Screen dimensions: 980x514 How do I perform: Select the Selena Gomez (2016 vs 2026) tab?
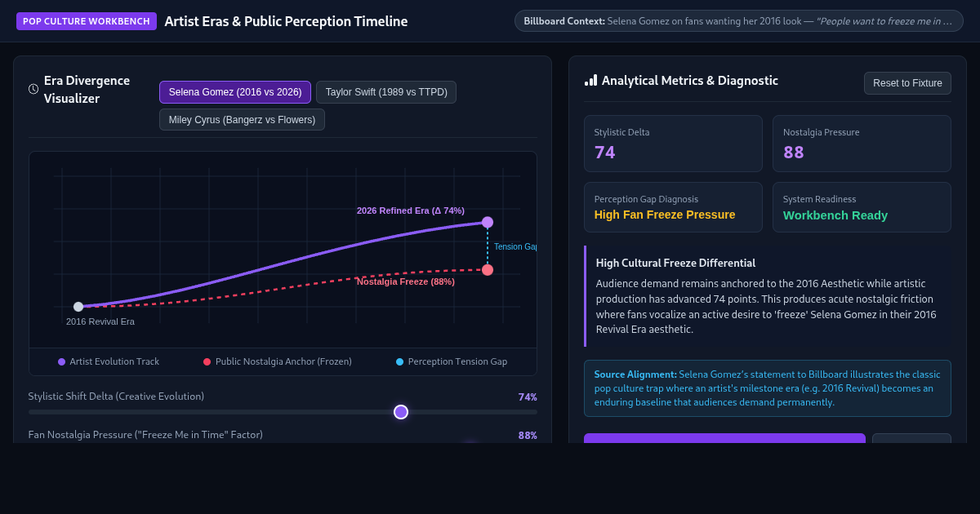[235, 92]
